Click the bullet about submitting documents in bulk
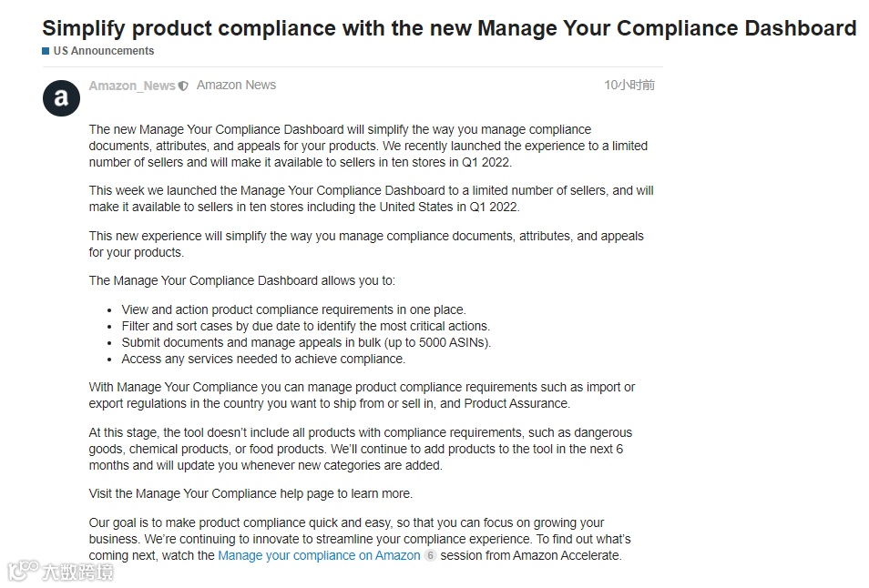The width and height of the screenshot is (869, 588). [x=306, y=342]
